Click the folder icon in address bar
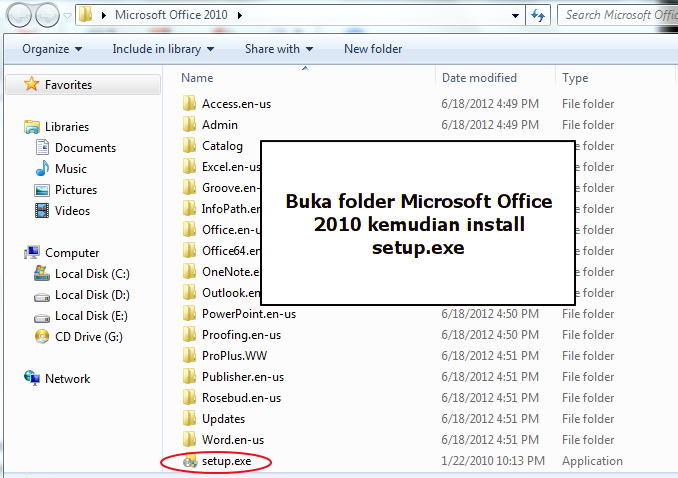Screen dimensions: 678x478 click(86, 15)
